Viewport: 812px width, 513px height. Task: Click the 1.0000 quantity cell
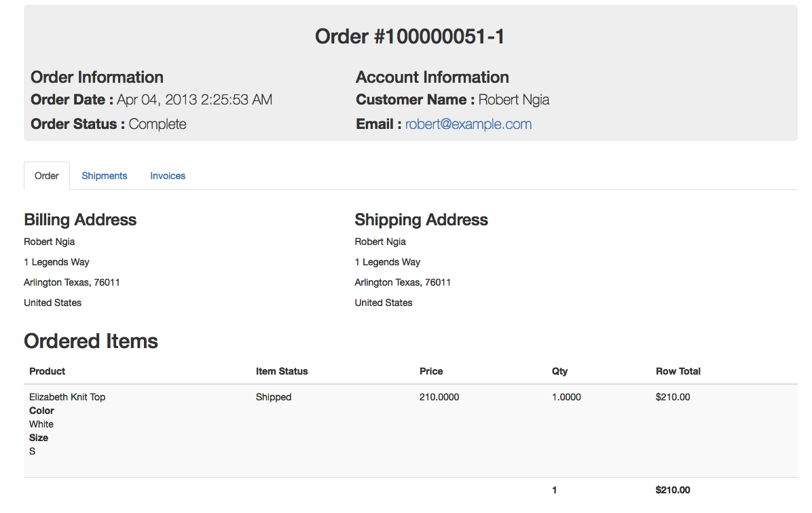tap(567, 397)
